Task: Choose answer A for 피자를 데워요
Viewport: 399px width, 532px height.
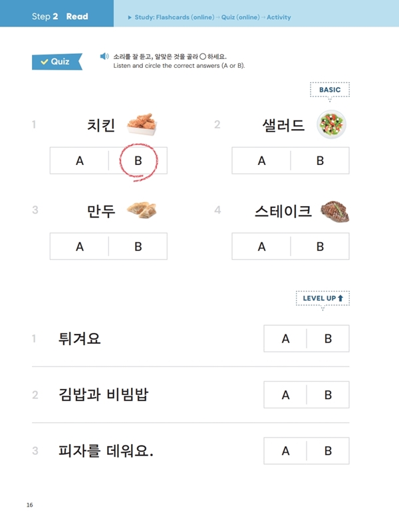Action: coord(285,450)
